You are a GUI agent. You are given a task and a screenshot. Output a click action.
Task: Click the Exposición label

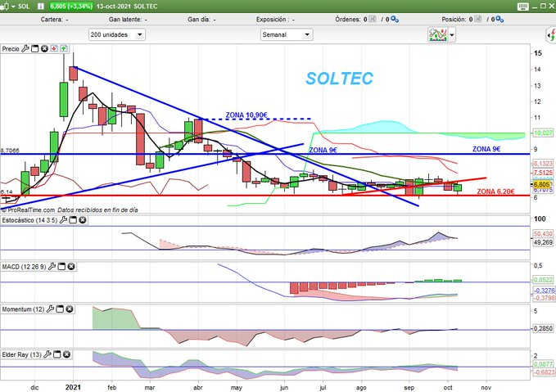point(273,20)
